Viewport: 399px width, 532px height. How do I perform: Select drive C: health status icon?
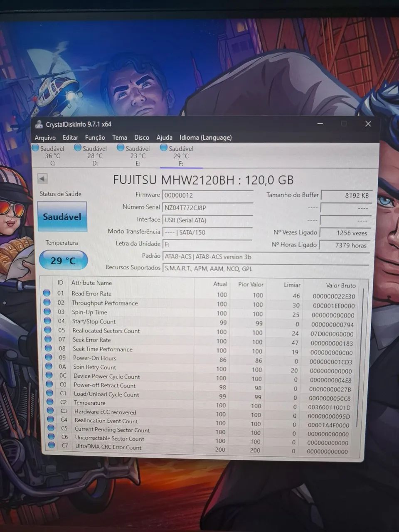click(36, 148)
